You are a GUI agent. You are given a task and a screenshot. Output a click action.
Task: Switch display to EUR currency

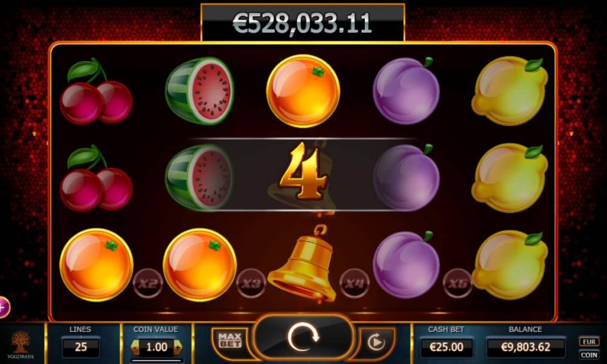pyautogui.click(x=589, y=342)
